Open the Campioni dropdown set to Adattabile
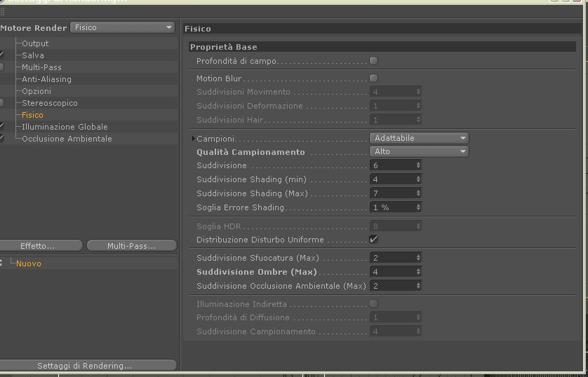This screenshot has height=377, width=588. point(420,138)
